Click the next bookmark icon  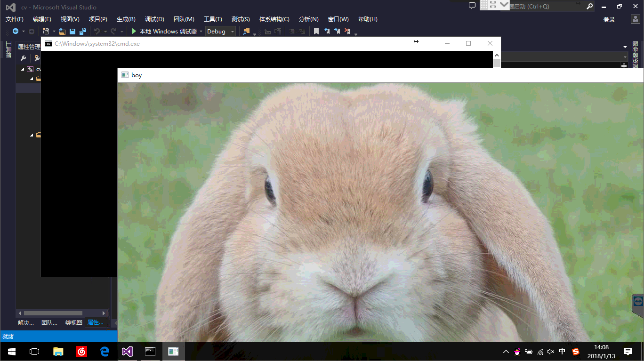click(x=337, y=31)
